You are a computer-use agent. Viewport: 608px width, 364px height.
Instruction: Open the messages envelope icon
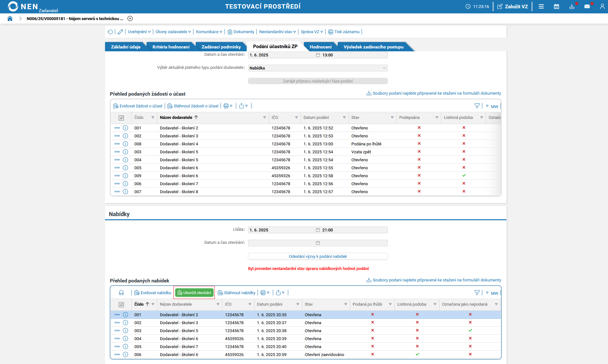[587, 6]
